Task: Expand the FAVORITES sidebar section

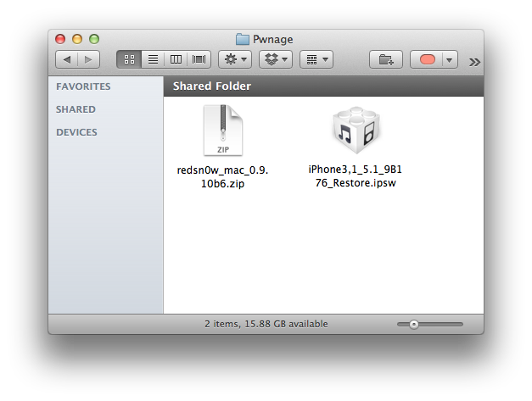Action: tap(83, 86)
